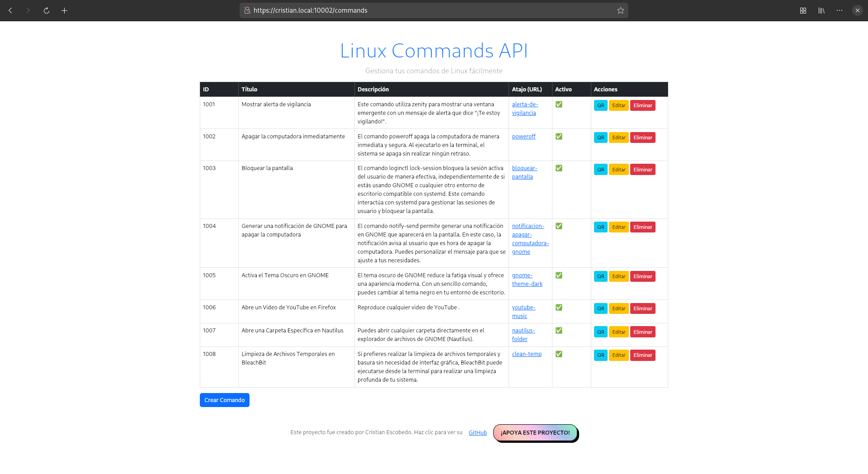Click the lock icon in the address bar
This screenshot has height=474, width=868.
pos(247,10)
